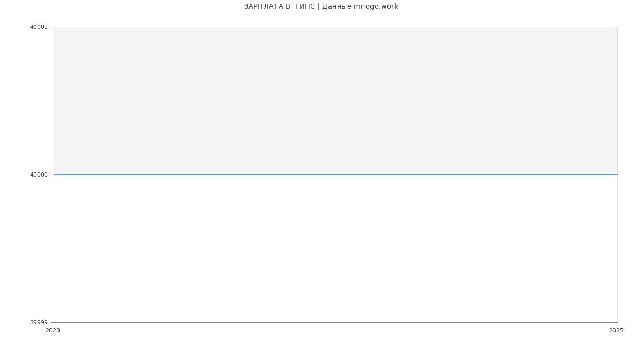Click the gray shaded area above the line
The width and height of the screenshot is (644, 349).
tap(335, 100)
